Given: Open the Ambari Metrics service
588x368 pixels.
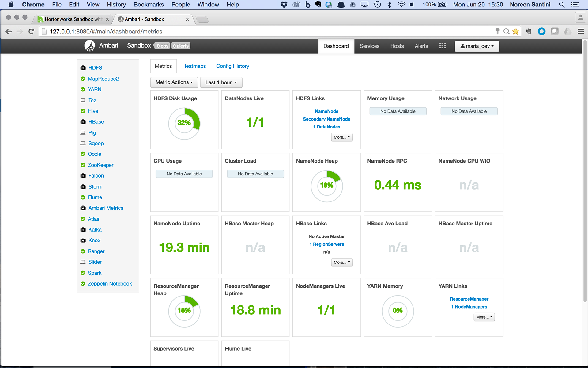Looking at the screenshot, I should click(106, 208).
